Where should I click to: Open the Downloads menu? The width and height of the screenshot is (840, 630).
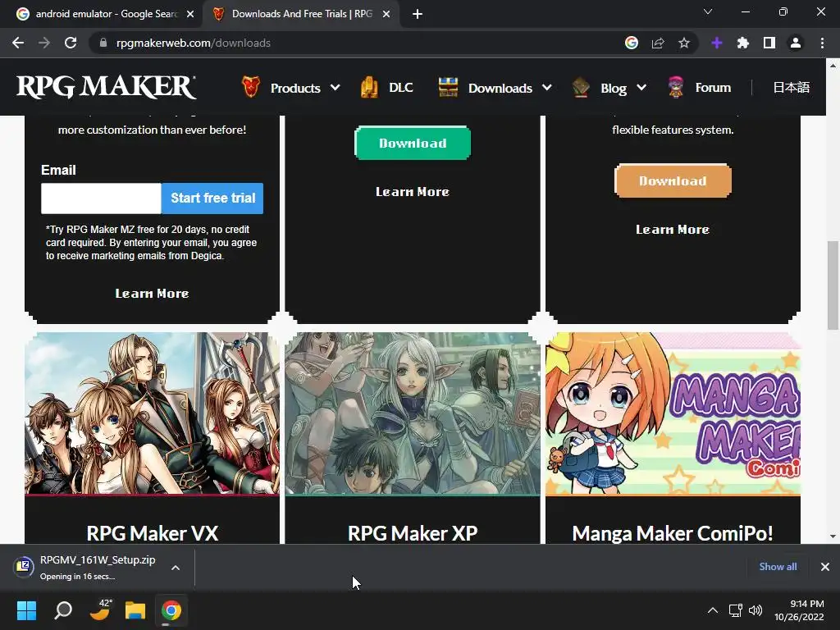[x=500, y=88]
